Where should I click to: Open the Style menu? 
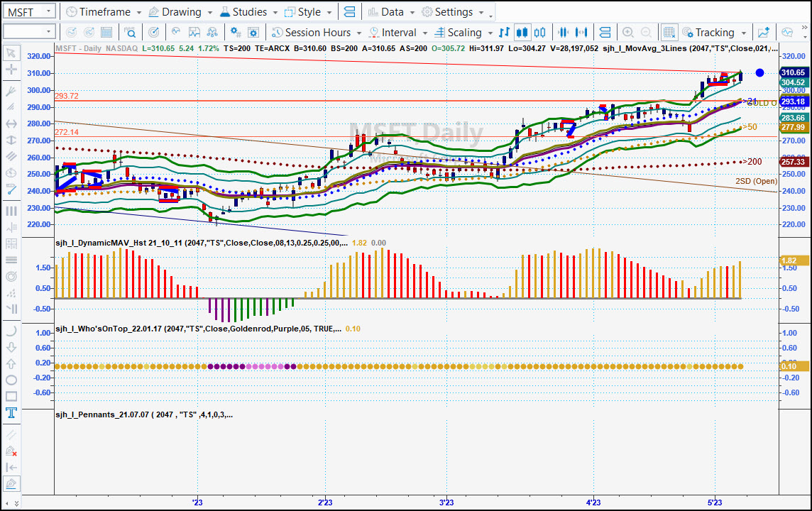[309, 12]
